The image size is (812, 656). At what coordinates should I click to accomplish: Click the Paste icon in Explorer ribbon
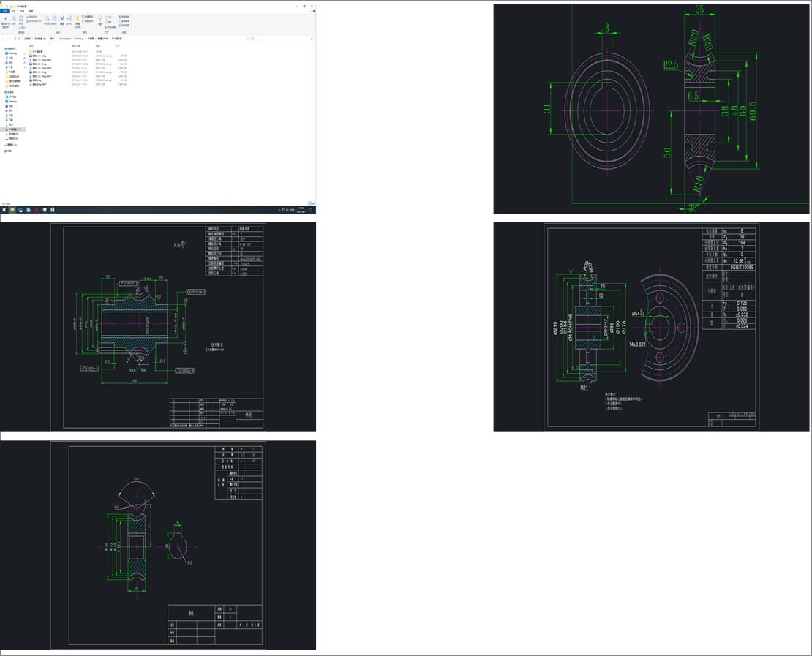click(21, 19)
